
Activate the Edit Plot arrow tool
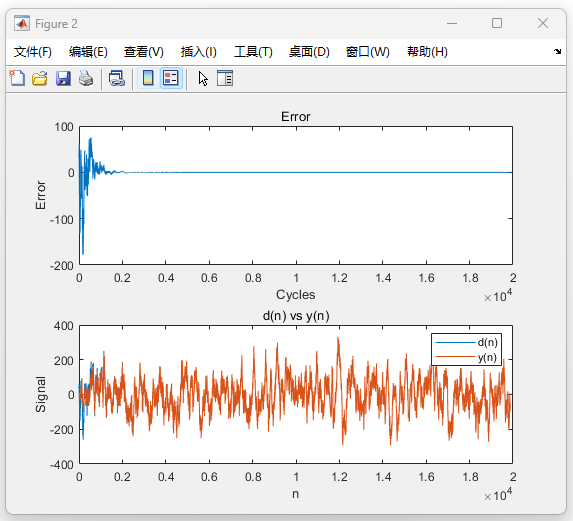(x=203, y=78)
